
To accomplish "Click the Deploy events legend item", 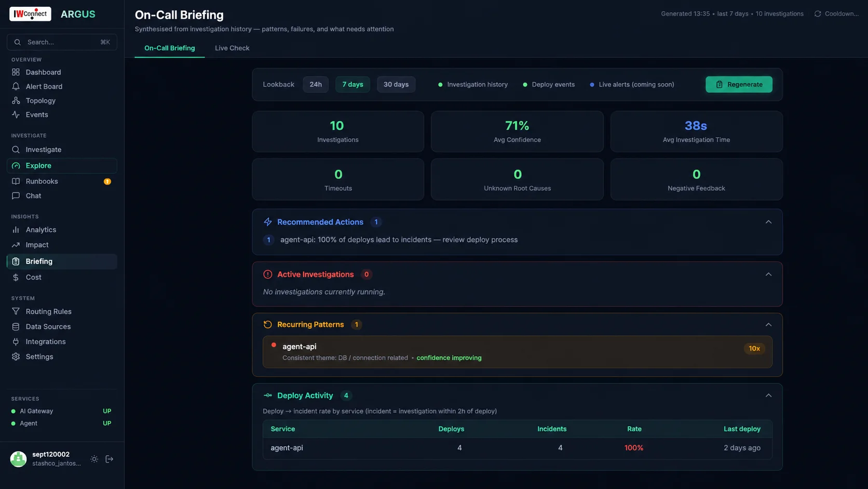I will [x=549, y=85].
